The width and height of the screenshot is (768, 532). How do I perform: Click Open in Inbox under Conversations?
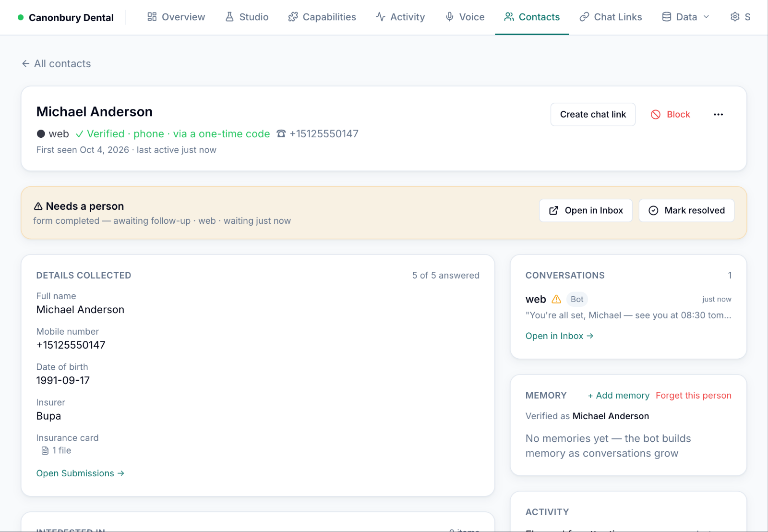pyautogui.click(x=559, y=336)
